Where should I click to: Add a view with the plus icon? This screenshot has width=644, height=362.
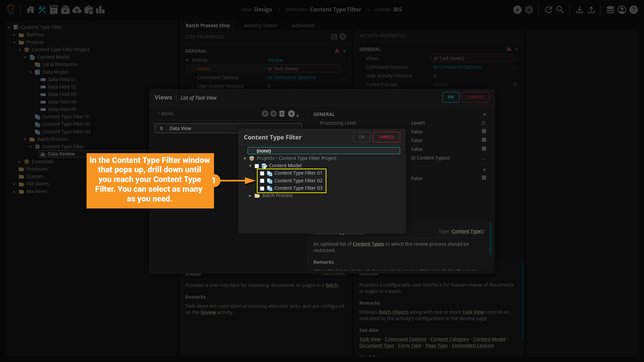point(291,114)
